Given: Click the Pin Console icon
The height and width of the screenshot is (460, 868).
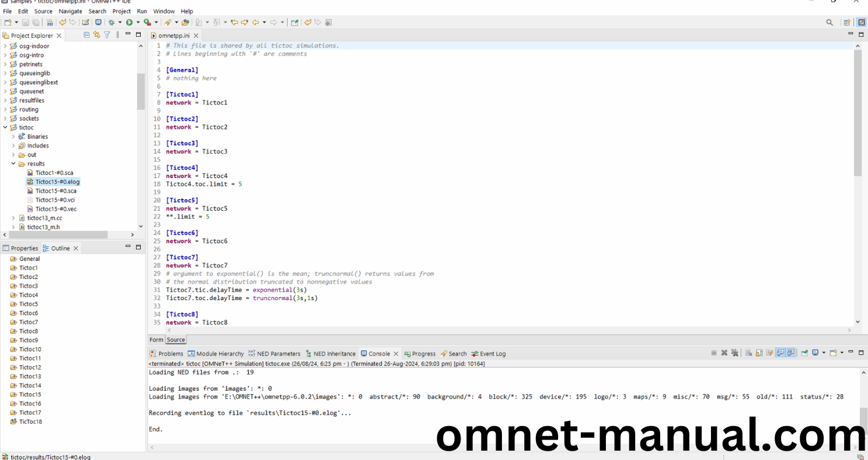Looking at the screenshot, I should click(804, 353).
